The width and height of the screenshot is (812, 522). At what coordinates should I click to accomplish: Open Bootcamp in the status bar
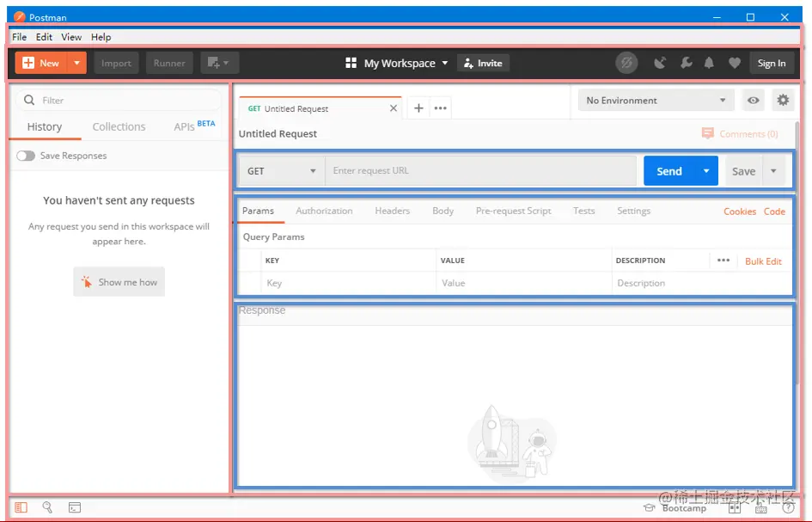(675, 508)
